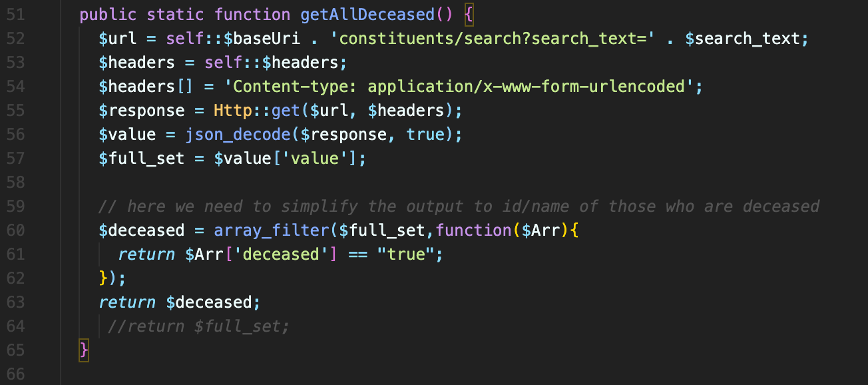Image resolution: width=868 pixels, height=385 pixels.
Task: Click line number 51 in the gutter
Action: [16, 15]
